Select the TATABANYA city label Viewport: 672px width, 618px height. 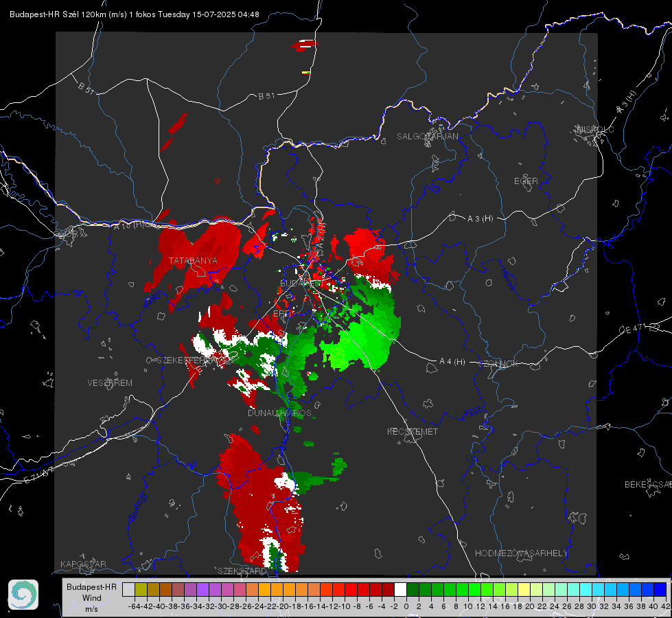tap(193, 261)
